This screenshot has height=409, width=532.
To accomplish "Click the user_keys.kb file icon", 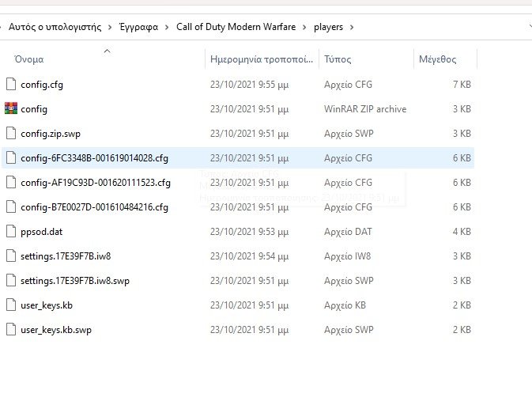I will (11, 305).
